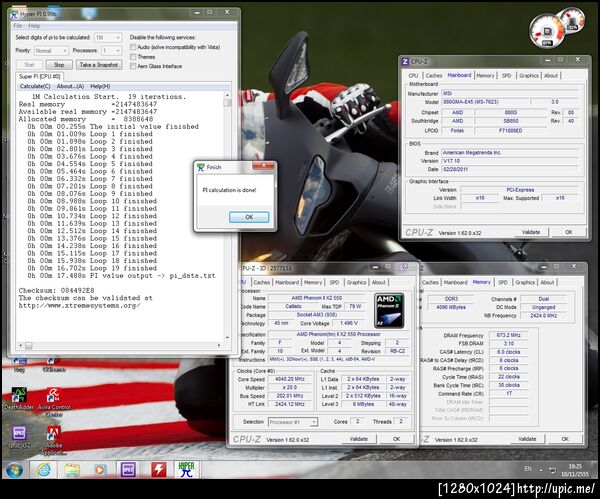Click the 673.2 MHz DRAM Frequency value
The width and height of the screenshot is (600, 499).
point(509,335)
